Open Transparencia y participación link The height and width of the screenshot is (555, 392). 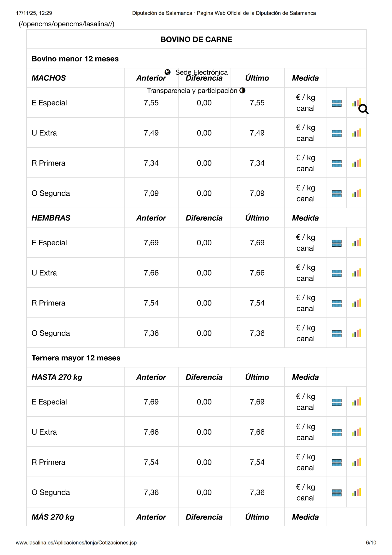pyautogui.click(x=192, y=91)
